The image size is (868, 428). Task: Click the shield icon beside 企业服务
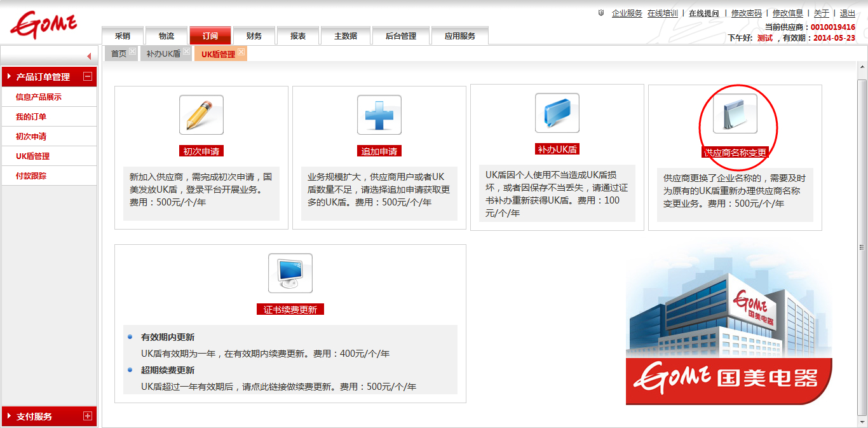[601, 13]
